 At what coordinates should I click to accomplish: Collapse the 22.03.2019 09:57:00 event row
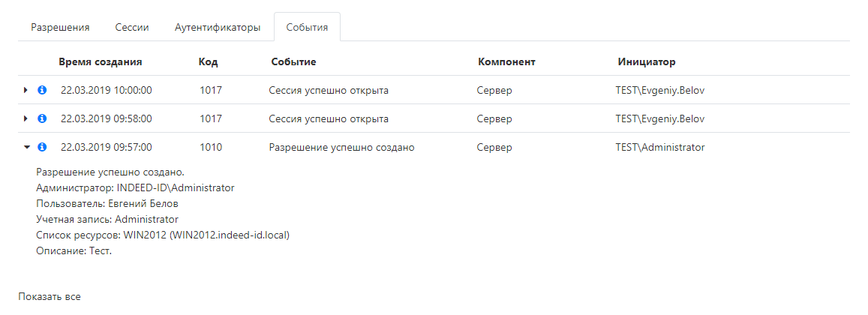coord(26,147)
